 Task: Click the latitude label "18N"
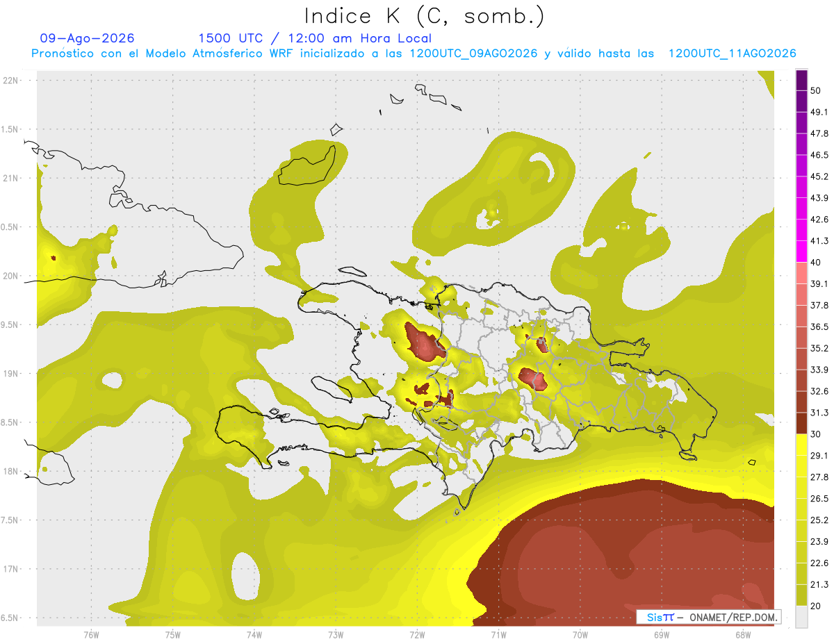point(11,471)
